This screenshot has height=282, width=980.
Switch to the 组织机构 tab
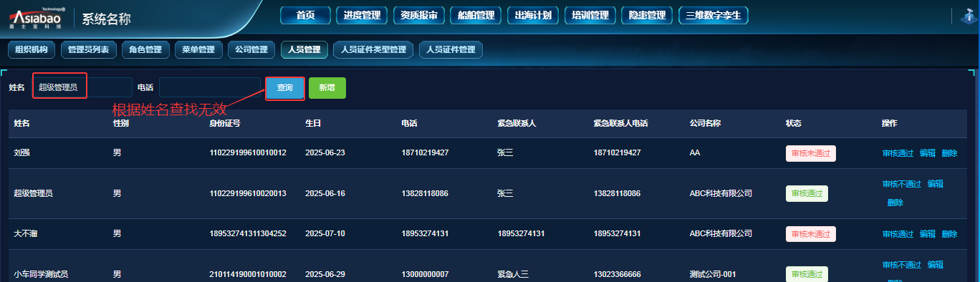(x=32, y=49)
